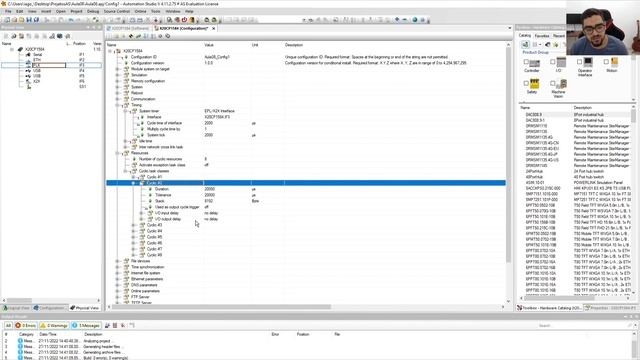Click the first USB interface icon in tree

tap(28, 71)
